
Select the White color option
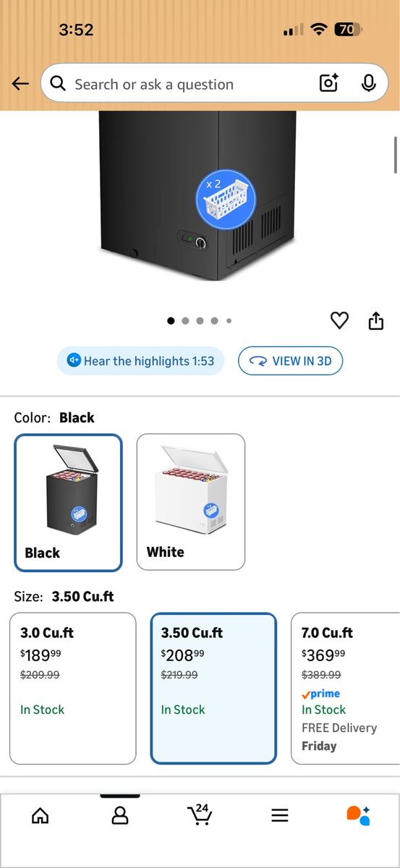(x=191, y=502)
